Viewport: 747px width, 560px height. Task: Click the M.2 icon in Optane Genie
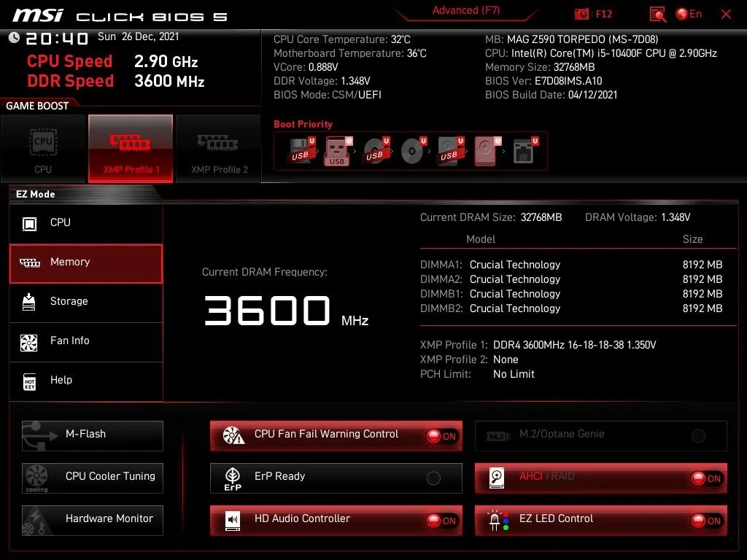click(498, 436)
